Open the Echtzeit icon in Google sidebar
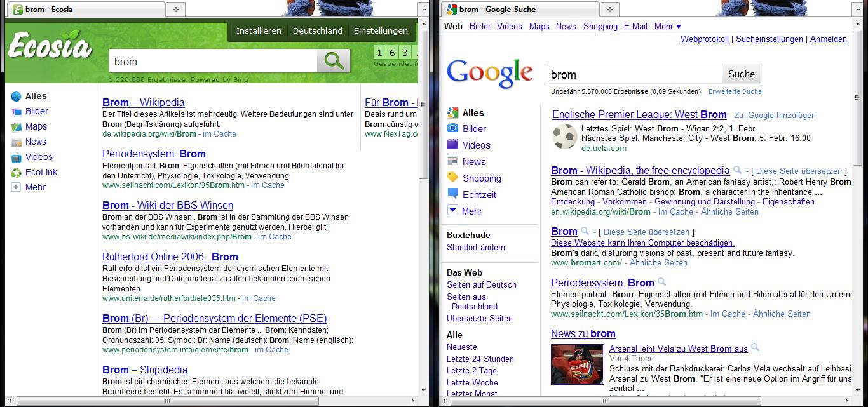The width and height of the screenshot is (868, 407). [452, 194]
